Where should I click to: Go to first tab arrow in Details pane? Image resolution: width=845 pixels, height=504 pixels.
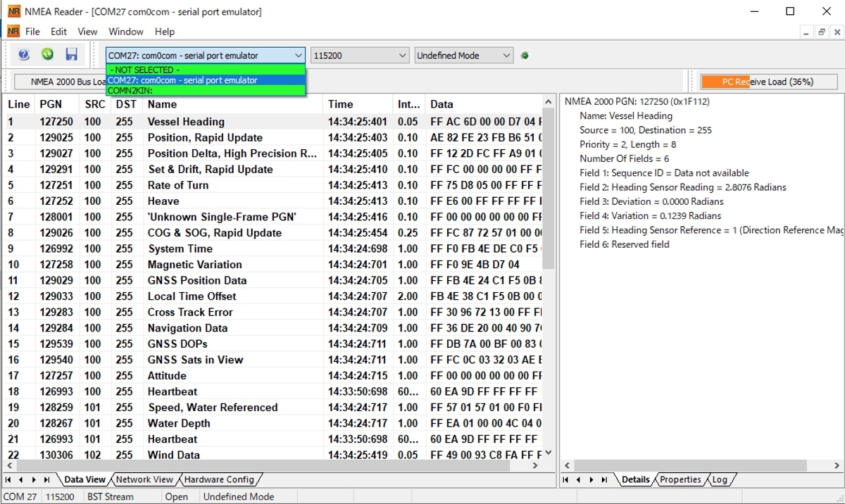[565, 480]
